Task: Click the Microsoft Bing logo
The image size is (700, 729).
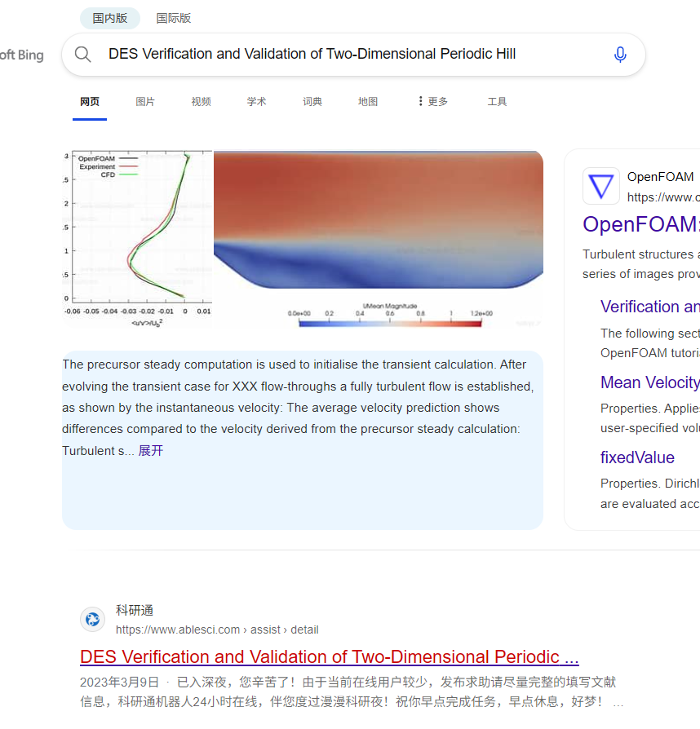Action: [22, 55]
